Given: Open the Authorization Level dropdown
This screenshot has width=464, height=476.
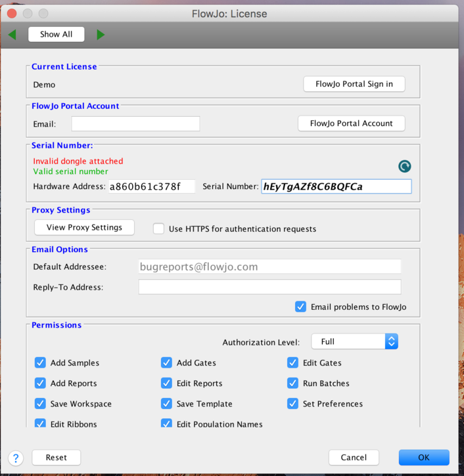Looking at the screenshot, I should 355,341.
